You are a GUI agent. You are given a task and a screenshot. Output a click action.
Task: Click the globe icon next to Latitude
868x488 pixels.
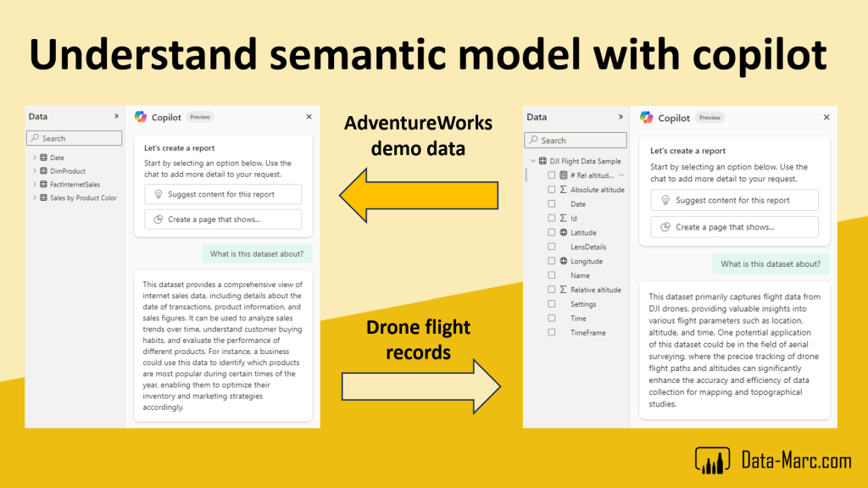click(x=563, y=232)
